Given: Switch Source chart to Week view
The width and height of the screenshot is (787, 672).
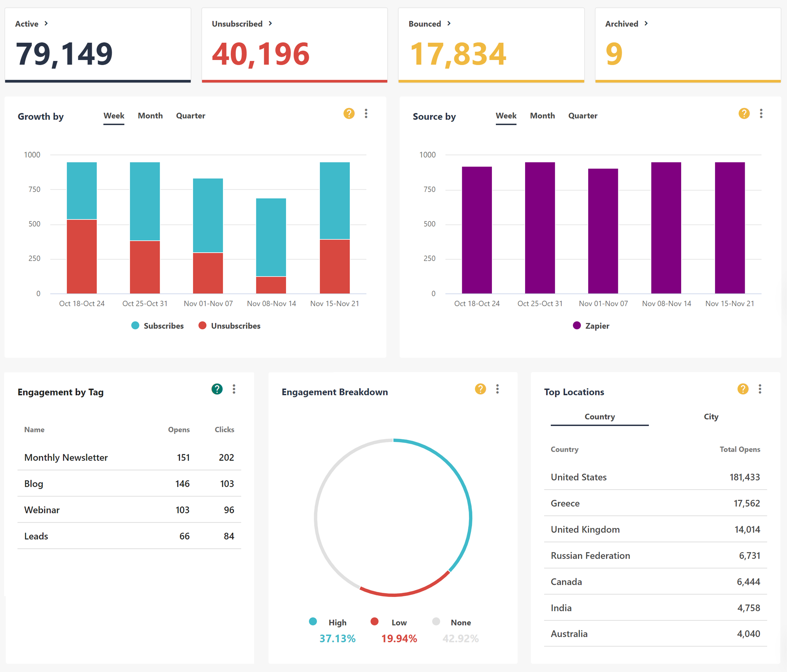Looking at the screenshot, I should point(506,116).
